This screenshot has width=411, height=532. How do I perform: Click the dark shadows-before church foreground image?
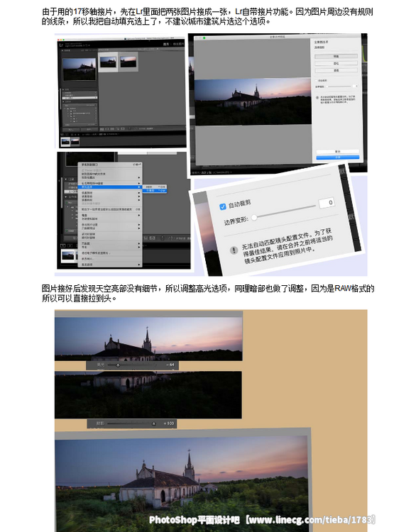[x=148, y=394]
